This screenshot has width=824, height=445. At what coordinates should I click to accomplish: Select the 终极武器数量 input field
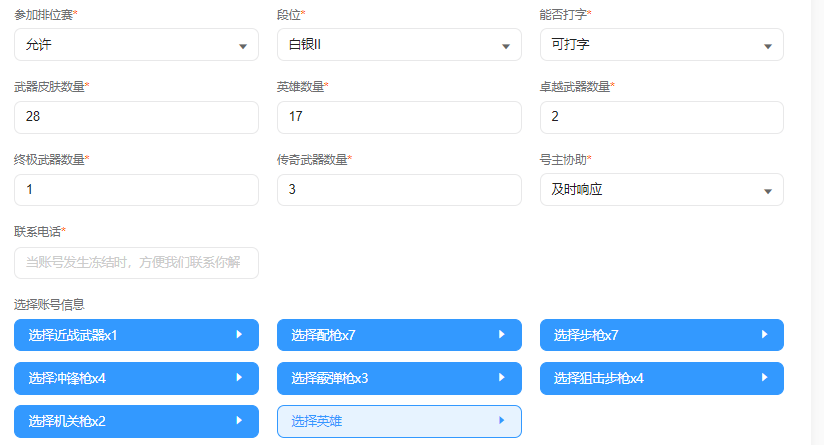[x=136, y=190]
